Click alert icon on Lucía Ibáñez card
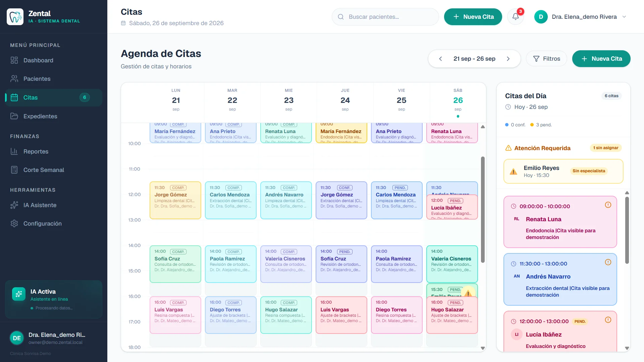 pos(608,320)
